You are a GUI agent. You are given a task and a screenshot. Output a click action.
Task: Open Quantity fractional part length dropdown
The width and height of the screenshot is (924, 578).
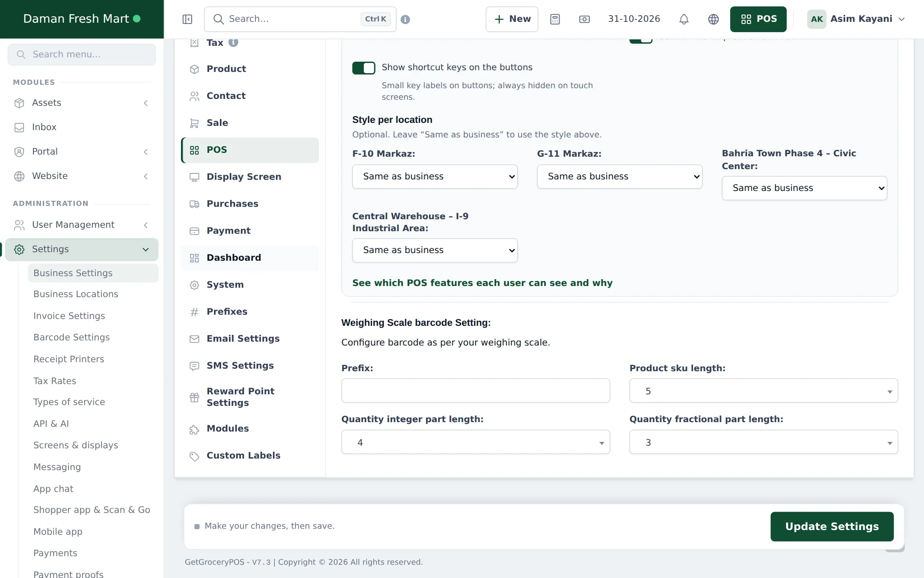coord(763,442)
